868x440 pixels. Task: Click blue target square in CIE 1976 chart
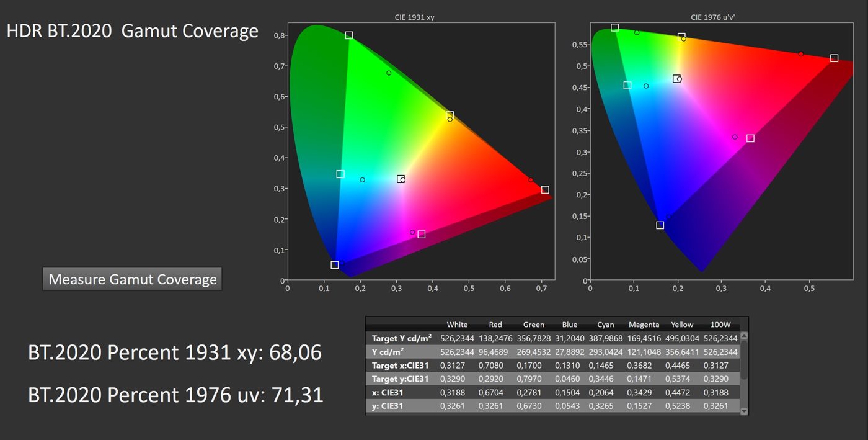point(660,225)
